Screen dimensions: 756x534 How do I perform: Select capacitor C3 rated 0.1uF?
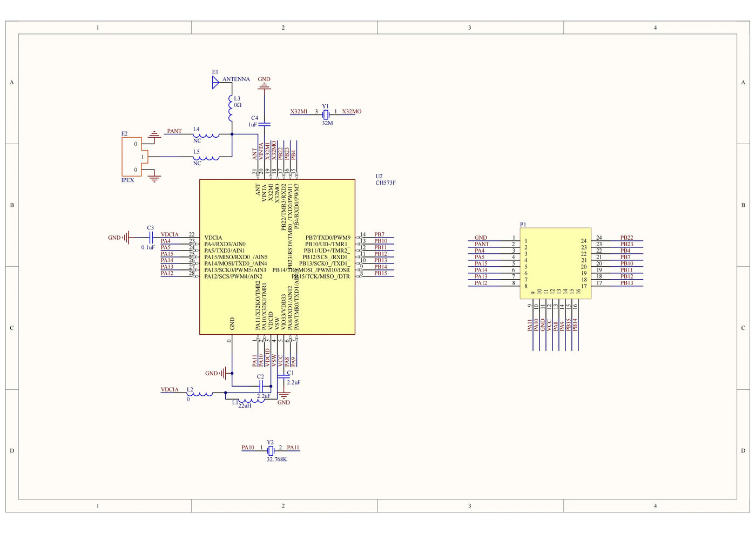tap(151, 238)
